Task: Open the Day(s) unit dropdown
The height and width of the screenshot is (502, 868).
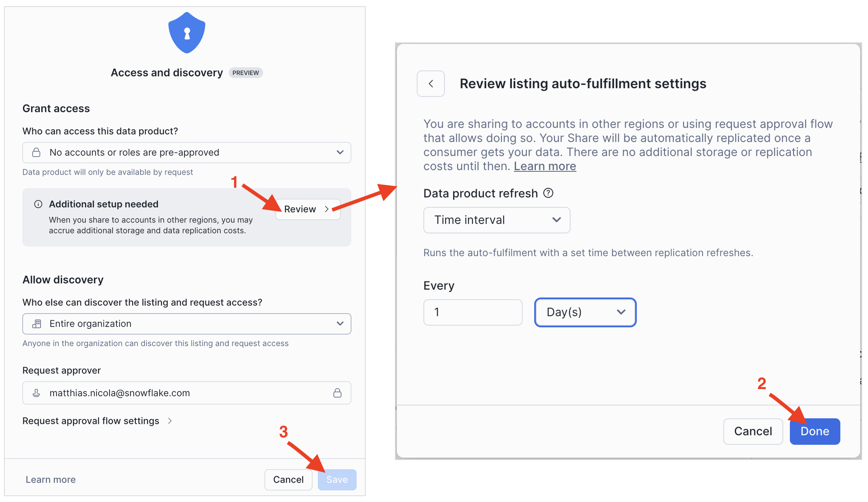Action: [585, 312]
